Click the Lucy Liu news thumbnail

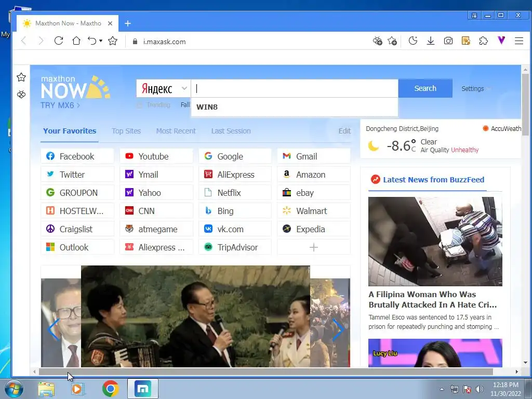point(435,353)
